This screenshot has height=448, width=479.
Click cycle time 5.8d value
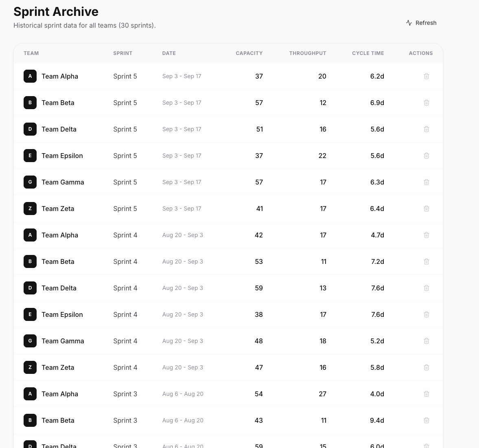pos(377,367)
